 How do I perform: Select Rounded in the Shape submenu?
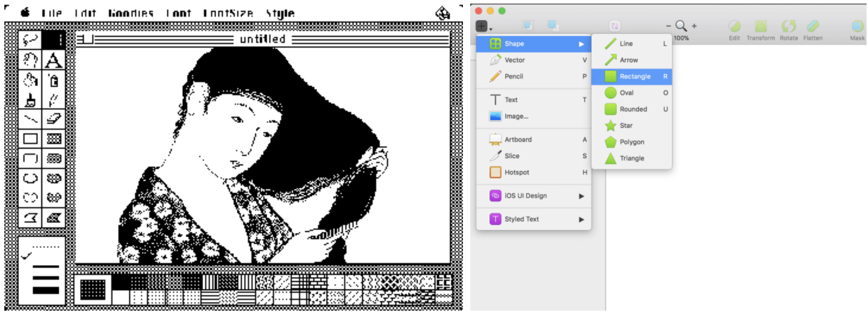pyautogui.click(x=632, y=109)
